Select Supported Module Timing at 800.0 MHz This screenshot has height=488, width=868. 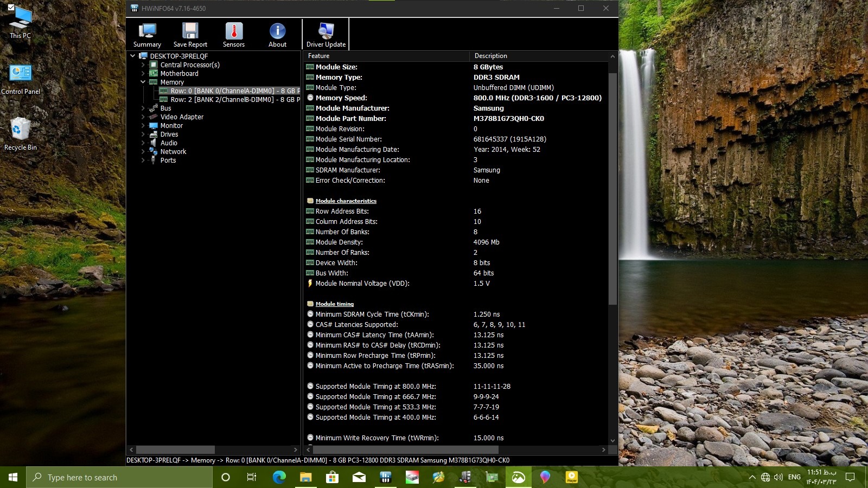(456, 387)
